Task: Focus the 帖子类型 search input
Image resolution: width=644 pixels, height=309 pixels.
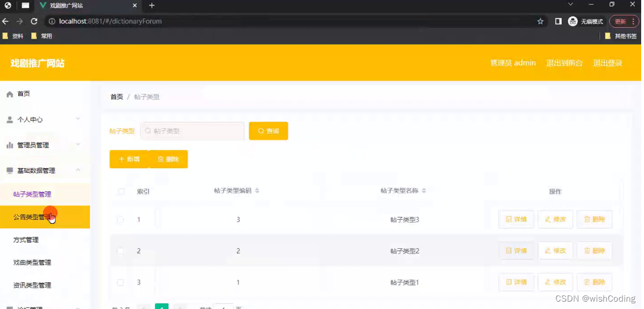Action: pyautogui.click(x=192, y=131)
